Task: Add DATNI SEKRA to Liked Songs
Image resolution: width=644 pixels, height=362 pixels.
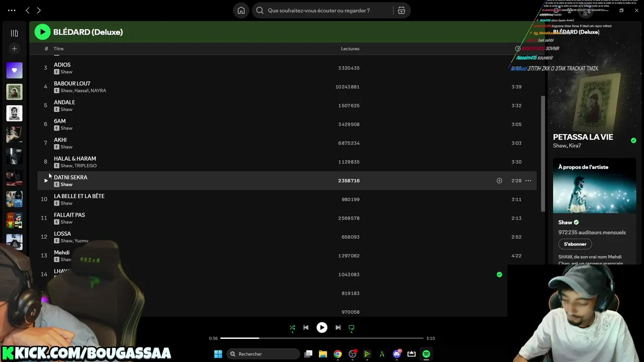Action: pos(499,180)
